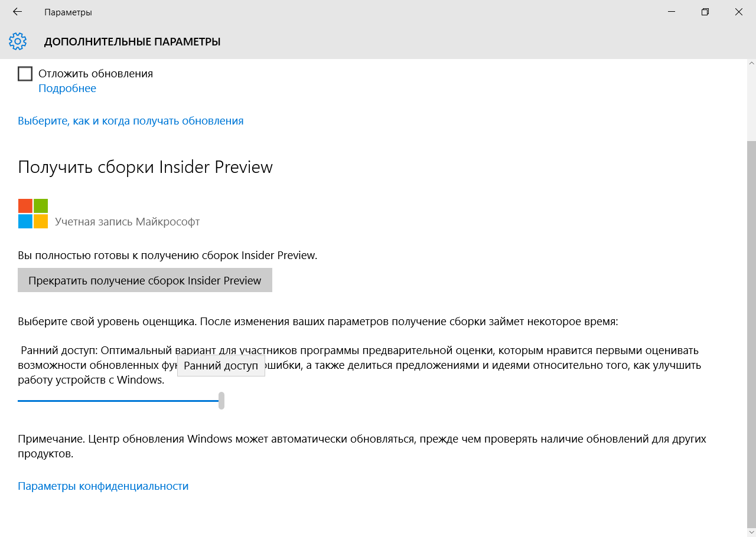Click the ДОПОЛНИТЕЛЬНЫЕ ПАРАМЕТРЫ page title
The width and height of the screenshot is (756, 537).
(x=132, y=41)
